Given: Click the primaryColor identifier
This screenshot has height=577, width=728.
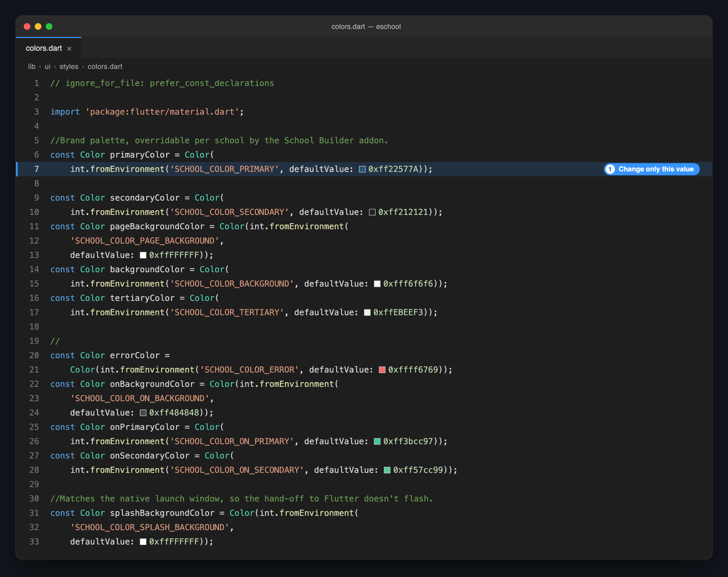Looking at the screenshot, I should click(140, 155).
